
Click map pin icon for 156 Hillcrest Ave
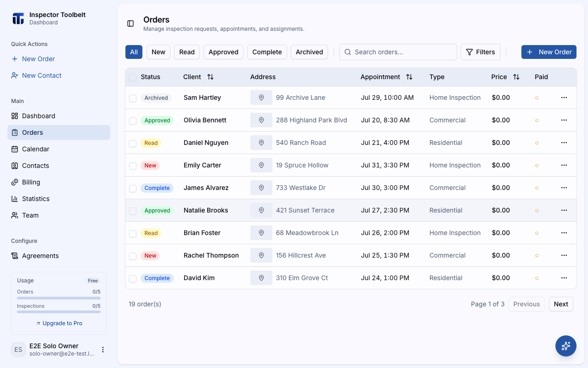[261, 255]
